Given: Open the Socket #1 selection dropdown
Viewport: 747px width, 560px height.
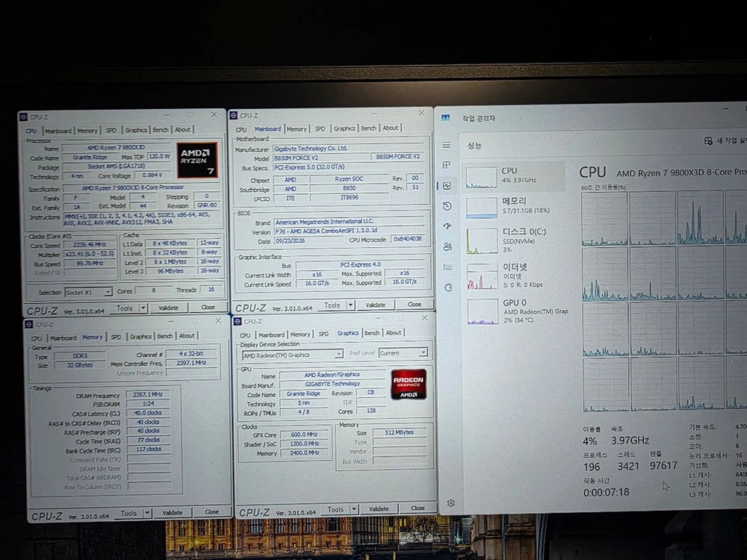Looking at the screenshot, I should 89,292.
